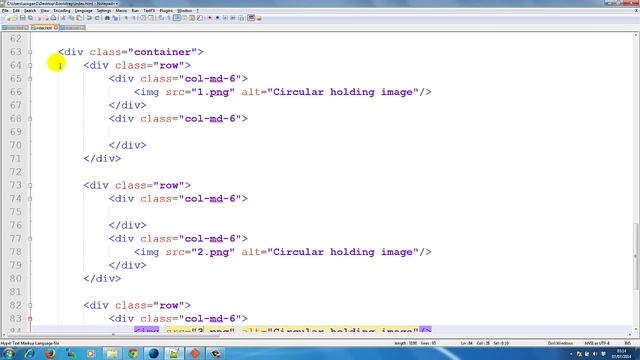
Task: Click the '2.png' img tag on line 78
Action: [x=282, y=252]
